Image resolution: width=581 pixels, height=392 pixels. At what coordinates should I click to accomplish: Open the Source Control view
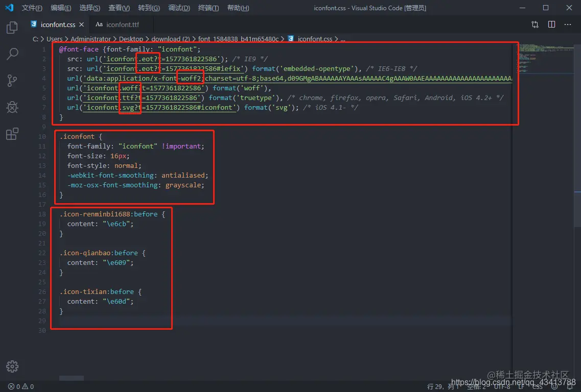pyautogui.click(x=12, y=81)
